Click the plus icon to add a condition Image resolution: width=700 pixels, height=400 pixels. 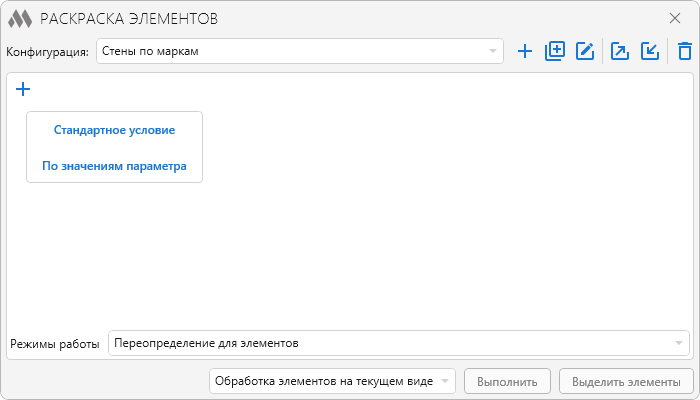tap(23, 89)
